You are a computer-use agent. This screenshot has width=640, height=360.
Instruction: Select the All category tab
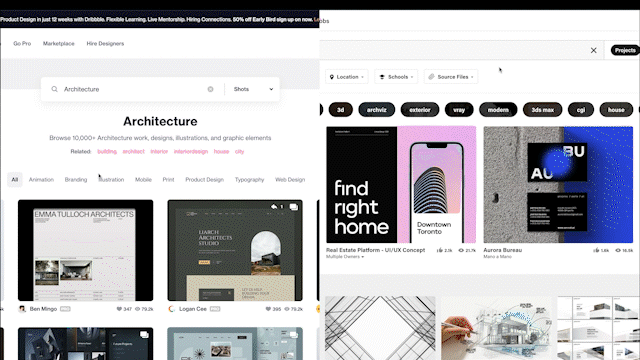(x=15, y=180)
